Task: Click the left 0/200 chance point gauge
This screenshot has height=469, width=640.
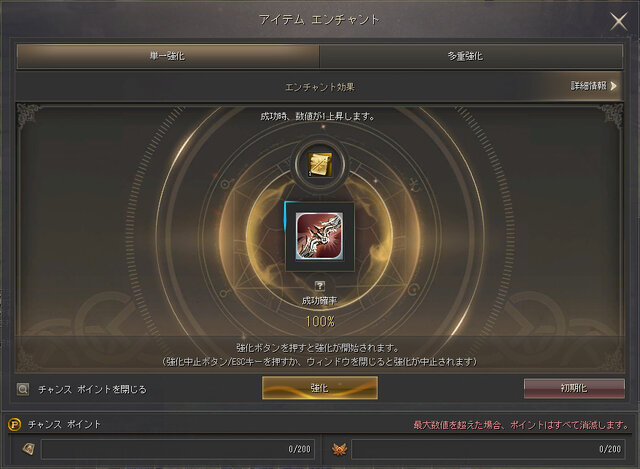Action: (178, 449)
